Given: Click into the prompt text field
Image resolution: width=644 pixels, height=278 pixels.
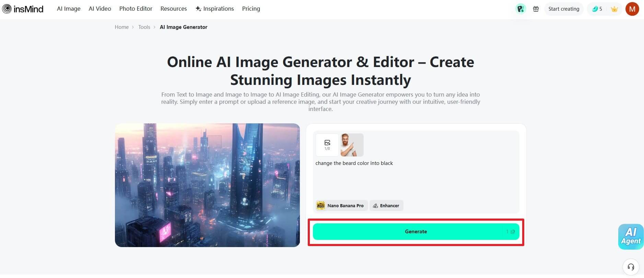Looking at the screenshot, I should 415,179.
